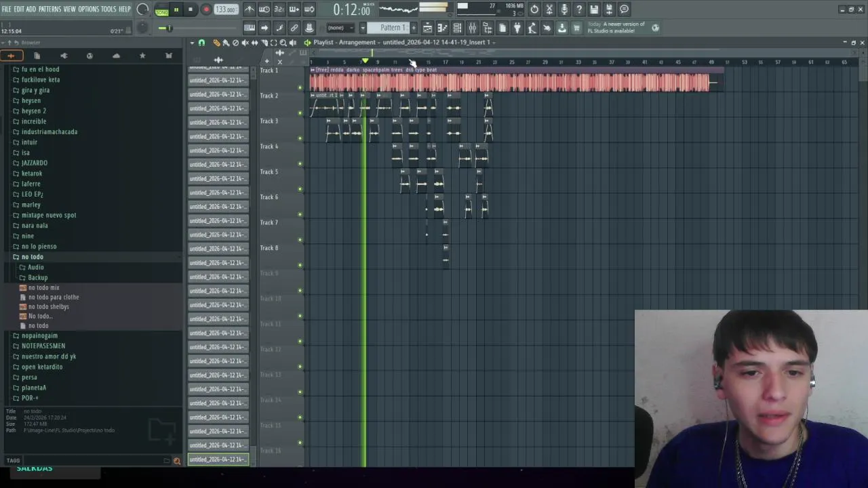Screen dimensions: 868x488
Task: Open the Piano roll view icon
Action: coord(442,28)
